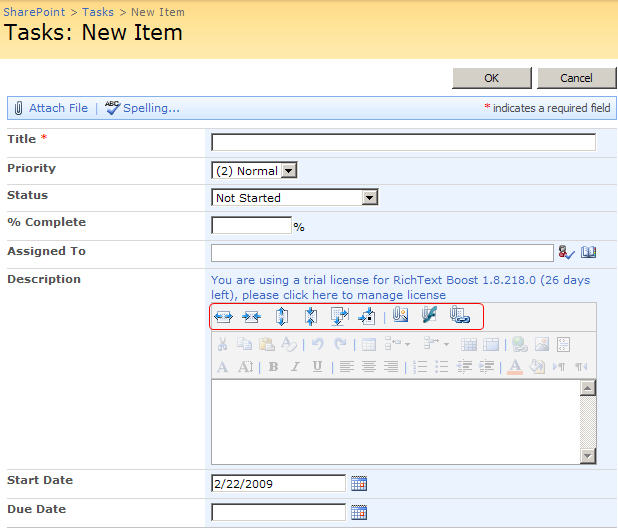Click the shrink width icon

point(251,316)
